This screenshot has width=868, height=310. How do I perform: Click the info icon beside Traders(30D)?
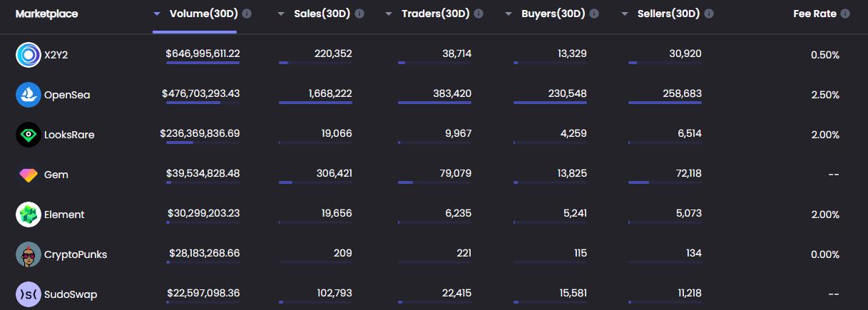pos(479,14)
